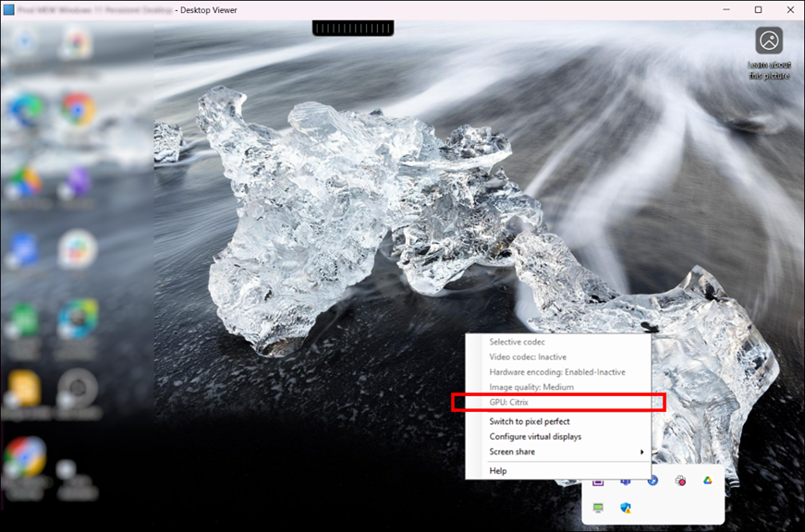Click the purple square tray icon

[598, 480]
